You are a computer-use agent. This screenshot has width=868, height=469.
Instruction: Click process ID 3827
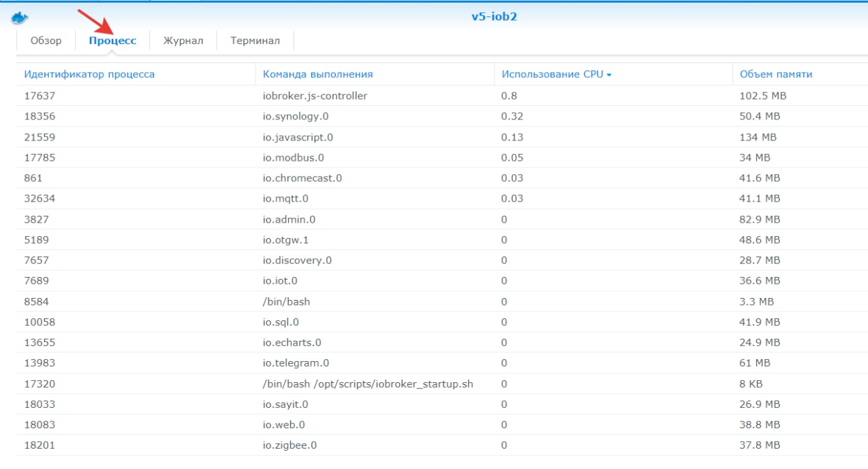point(37,219)
